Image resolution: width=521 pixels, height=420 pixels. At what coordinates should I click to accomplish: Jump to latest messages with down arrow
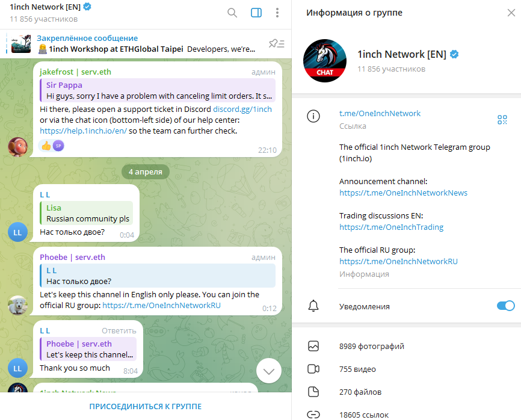[x=269, y=371]
